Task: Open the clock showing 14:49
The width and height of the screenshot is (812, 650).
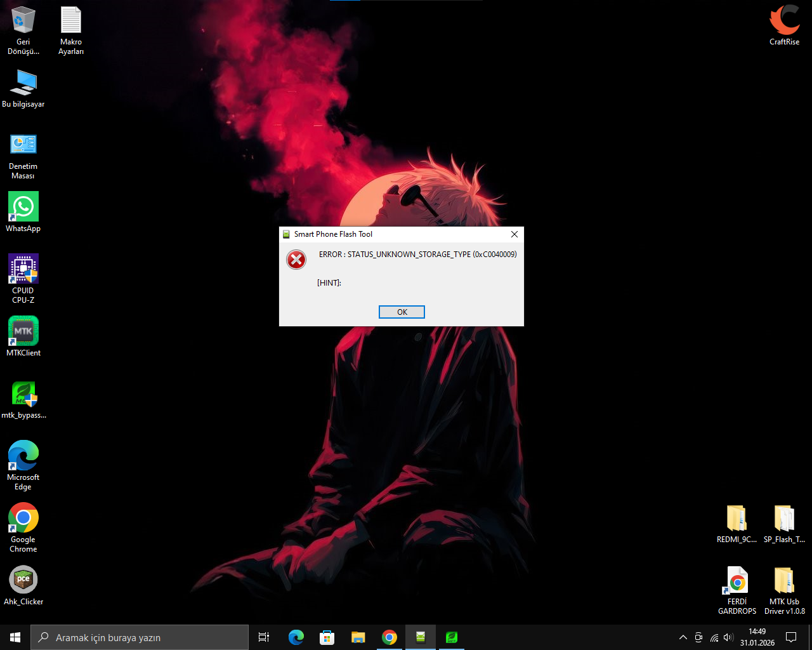Action: [x=757, y=637]
